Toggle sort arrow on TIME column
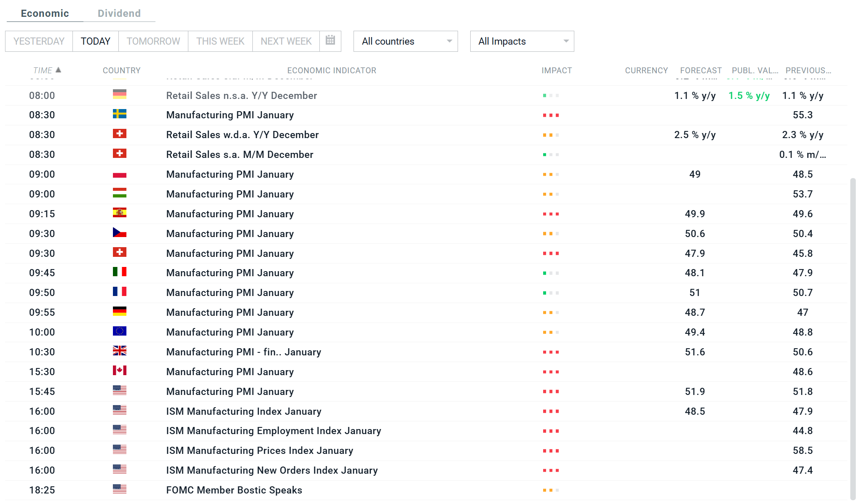The width and height of the screenshot is (860, 504). click(x=59, y=70)
